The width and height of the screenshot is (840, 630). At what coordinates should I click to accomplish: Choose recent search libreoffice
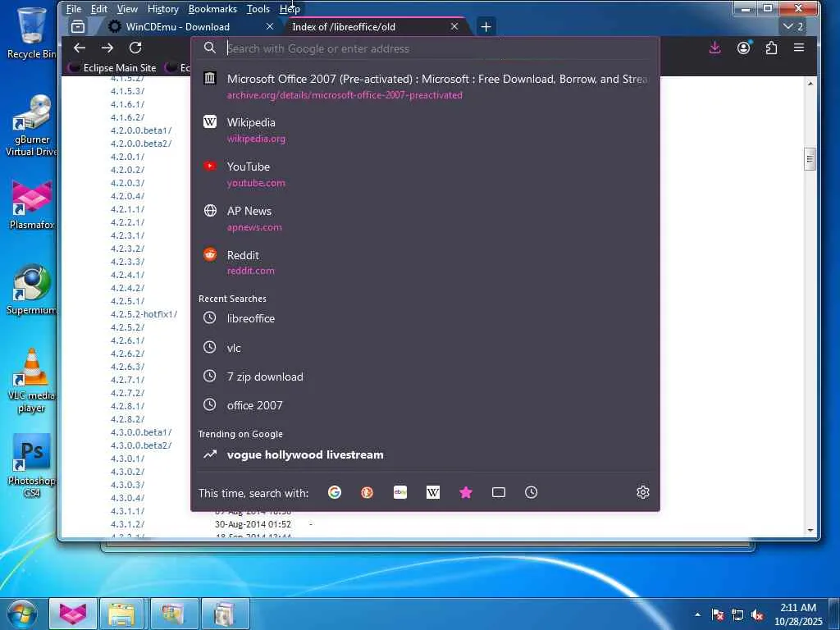(426, 318)
